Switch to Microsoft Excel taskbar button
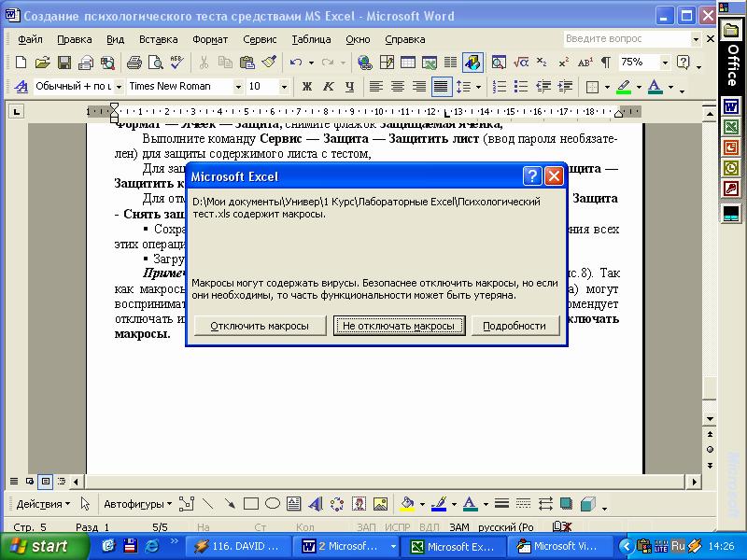This screenshot has width=747, height=560. click(x=453, y=546)
